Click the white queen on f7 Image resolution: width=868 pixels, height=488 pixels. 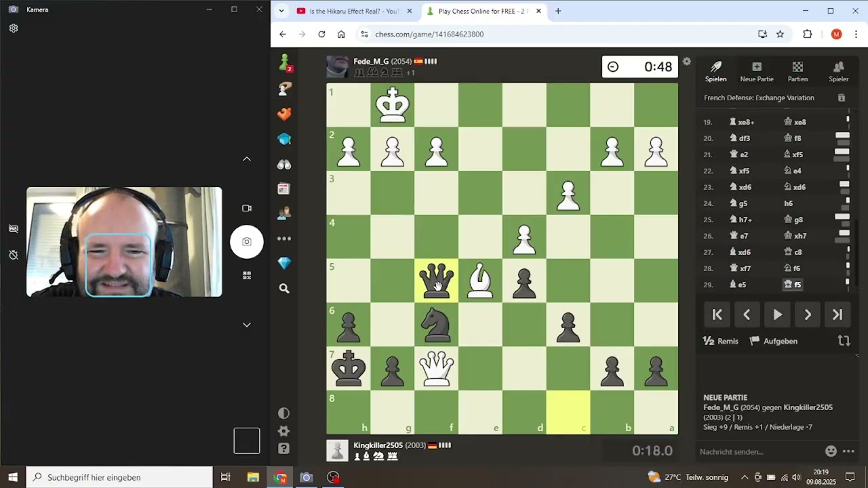pyautogui.click(x=436, y=368)
